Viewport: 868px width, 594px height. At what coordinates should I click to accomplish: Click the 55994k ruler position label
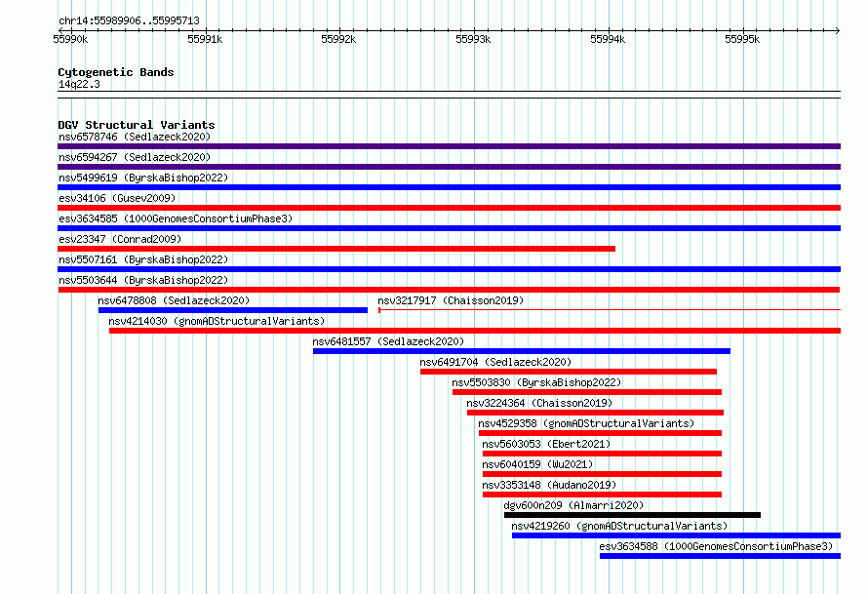click(608, 39)
